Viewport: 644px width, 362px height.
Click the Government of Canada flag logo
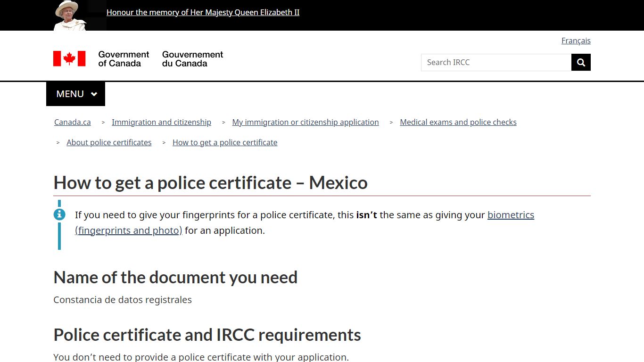click(x=69, y=59)
